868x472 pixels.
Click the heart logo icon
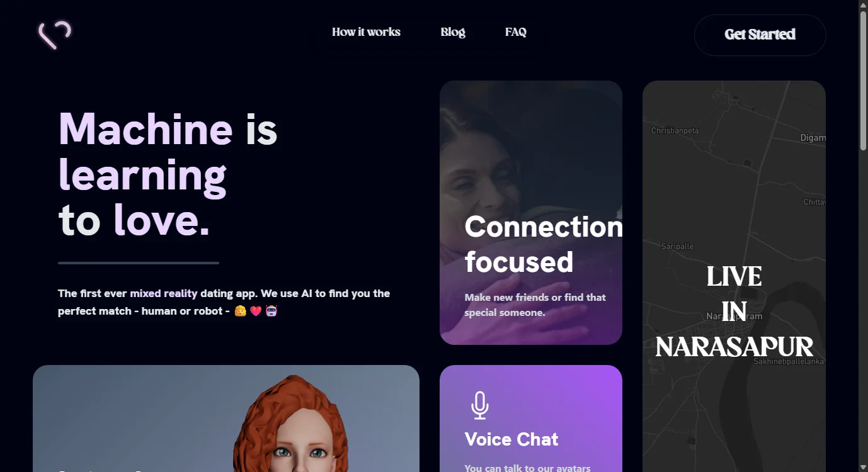(x=55, y=35)
